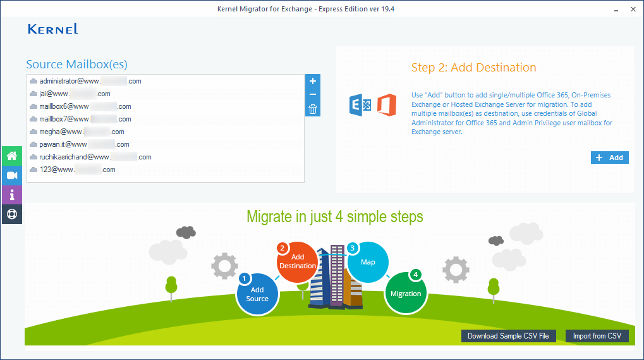Select the maillbox6@www mailbox row
Image resolution: width=644 pixels, height=360 pixels.
point(165,106)
